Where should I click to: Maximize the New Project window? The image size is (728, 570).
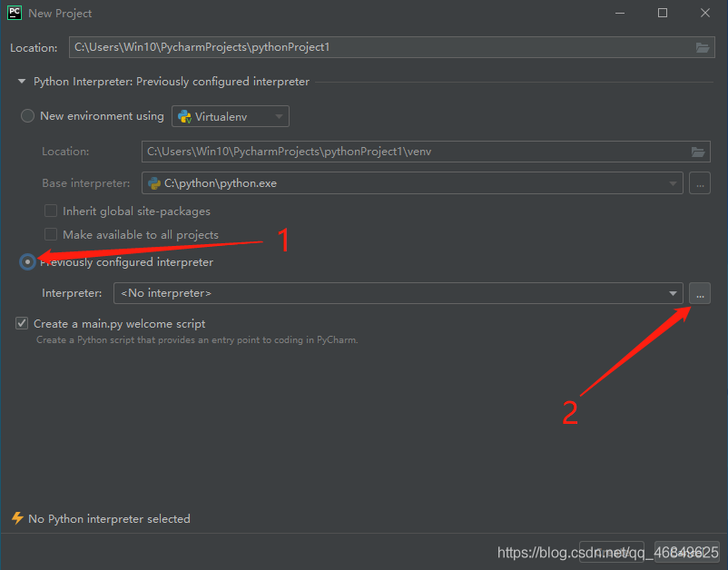[x=663, y=13]
